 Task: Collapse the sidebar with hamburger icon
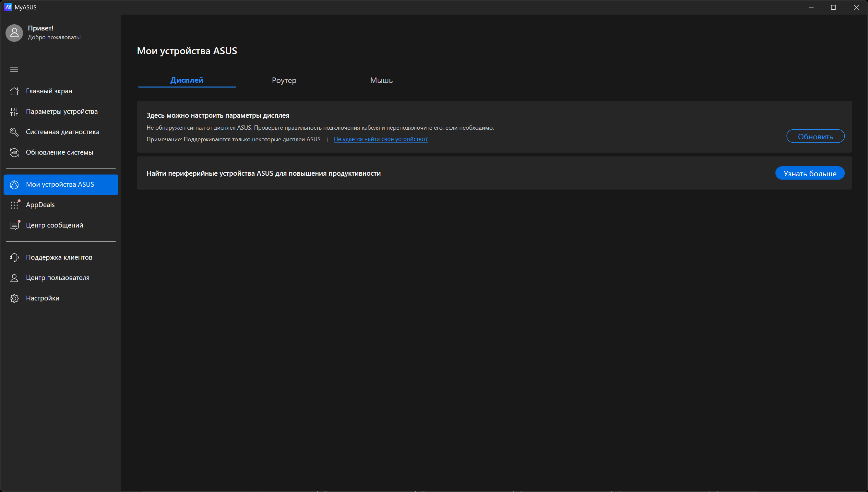point(14,70)
